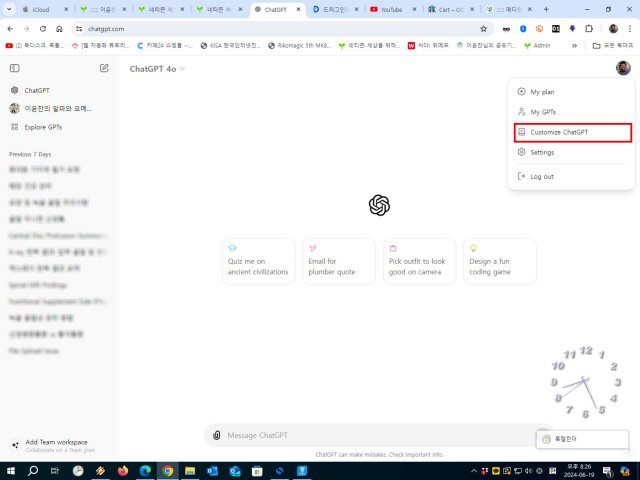
Task: Open the browser home page icon
Action: [x=59, y=29]
